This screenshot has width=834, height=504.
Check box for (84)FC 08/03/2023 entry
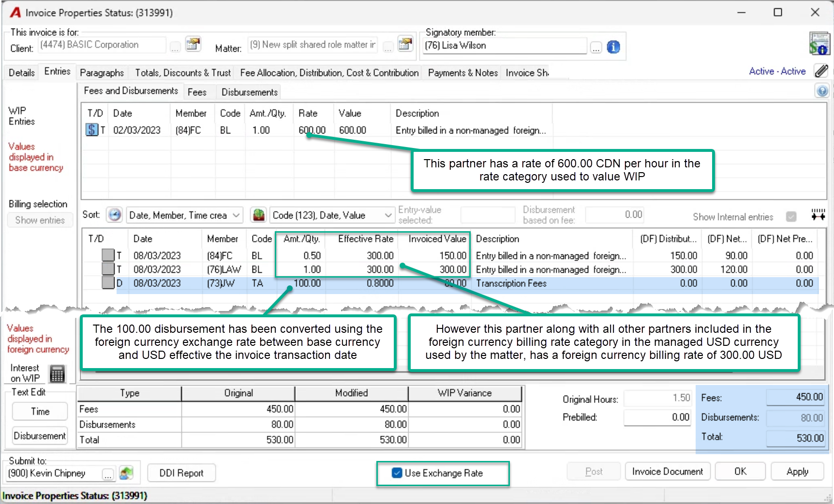(x=108, y=255)
